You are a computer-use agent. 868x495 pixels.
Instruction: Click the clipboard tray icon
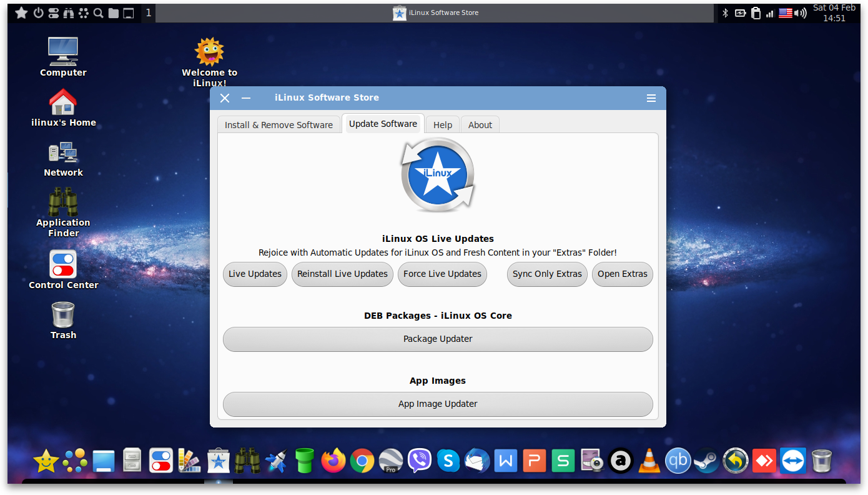tap(756, 12)
